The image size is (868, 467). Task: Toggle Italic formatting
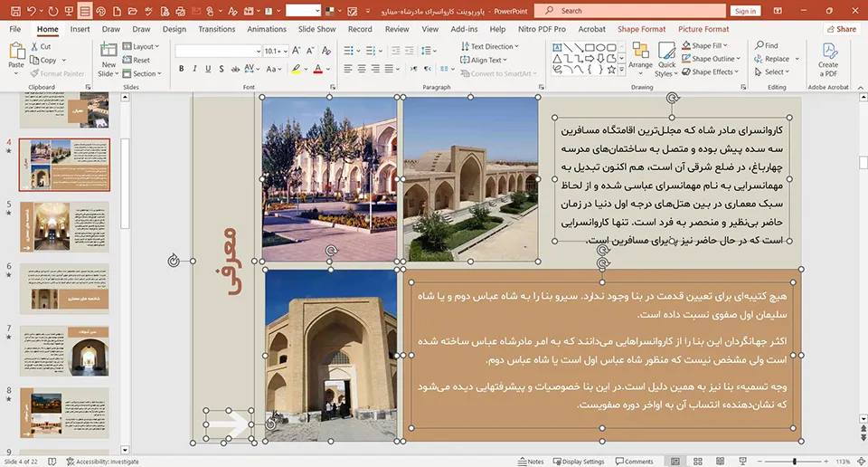(194, 69)
